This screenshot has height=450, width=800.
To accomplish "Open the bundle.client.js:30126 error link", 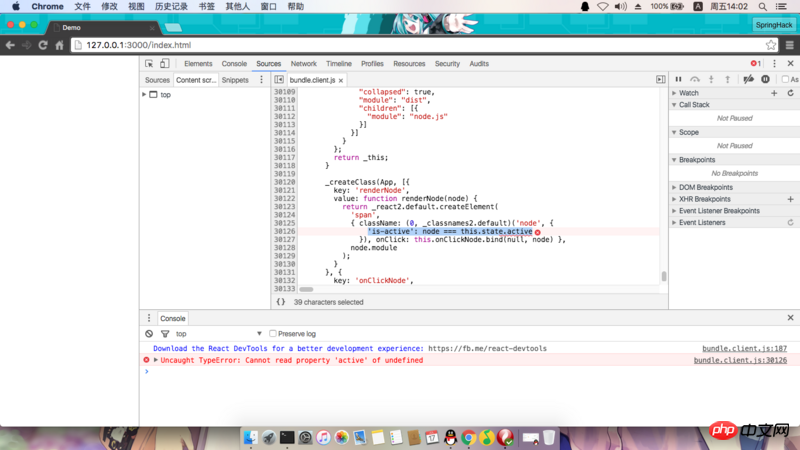I will (740, 360).
